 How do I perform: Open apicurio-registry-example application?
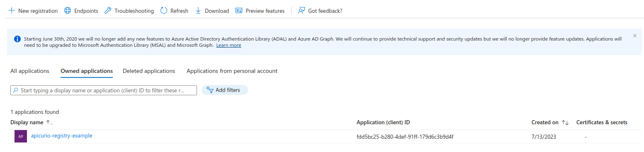(x=62, y=135)
